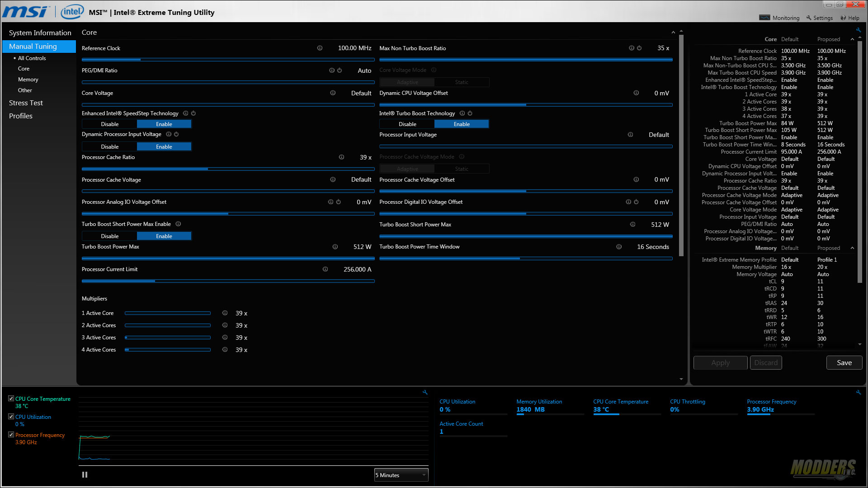Click info icon for 1 Active Core multiplier

225,313
